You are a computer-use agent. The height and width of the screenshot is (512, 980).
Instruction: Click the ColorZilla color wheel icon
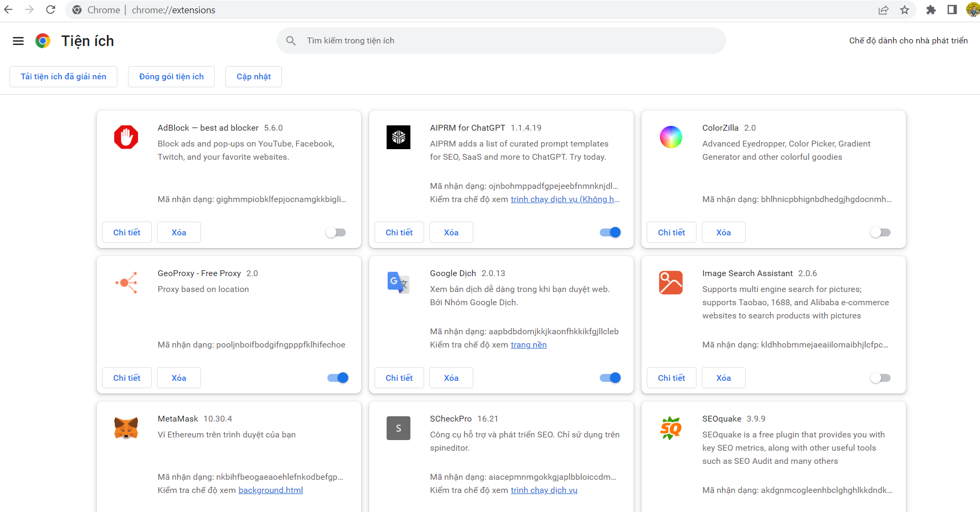671,137
